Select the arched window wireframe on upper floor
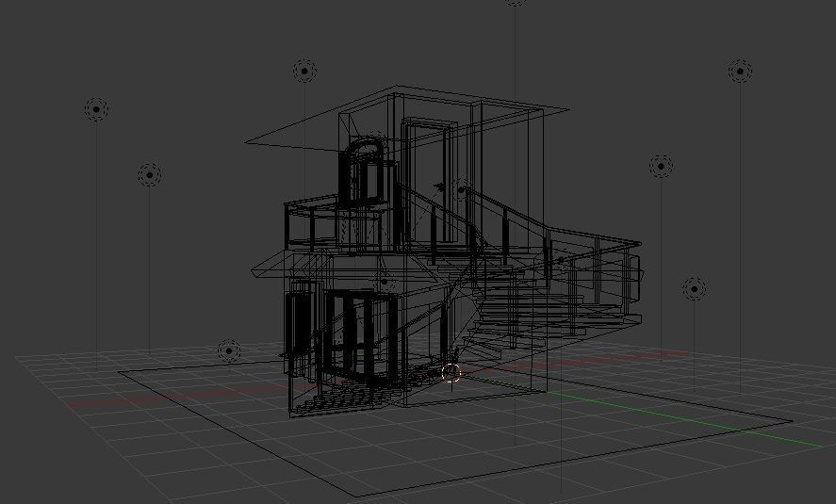Viewport: 836px width, 504px height. click(x=366, y=171)
